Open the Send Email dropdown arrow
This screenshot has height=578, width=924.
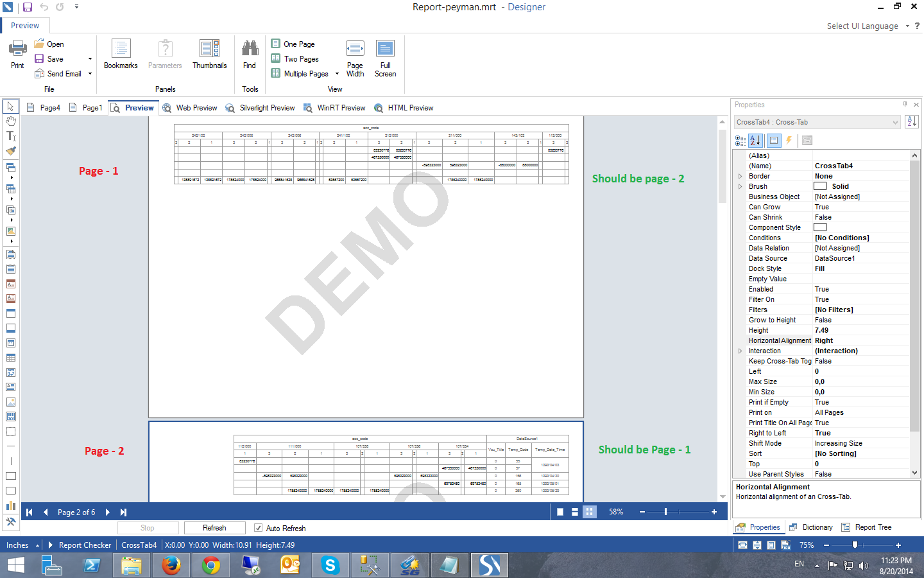[x=90, y=74]
